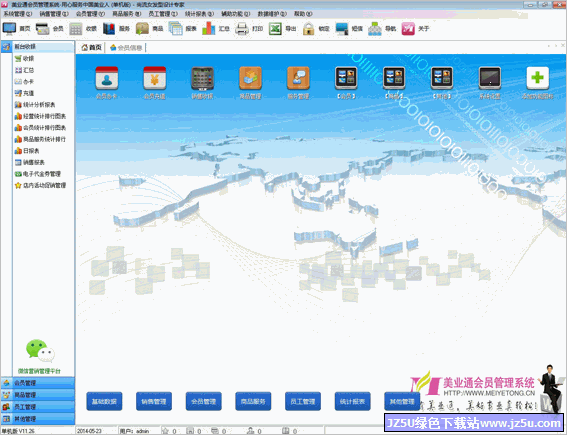Screen dimensions: 567x435
Task: Open 会员统计排行图表 in the sidebar
Action: pos(40,128)
